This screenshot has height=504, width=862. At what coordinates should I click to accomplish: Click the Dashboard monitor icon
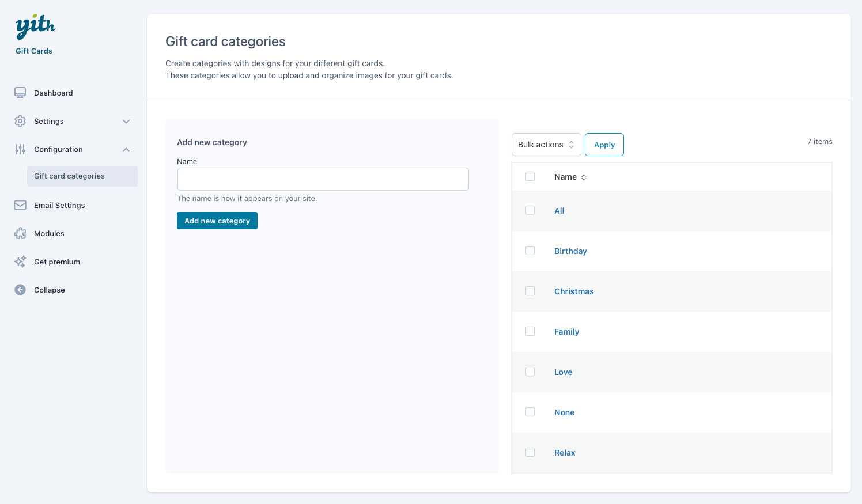click(x=20, y=93)
